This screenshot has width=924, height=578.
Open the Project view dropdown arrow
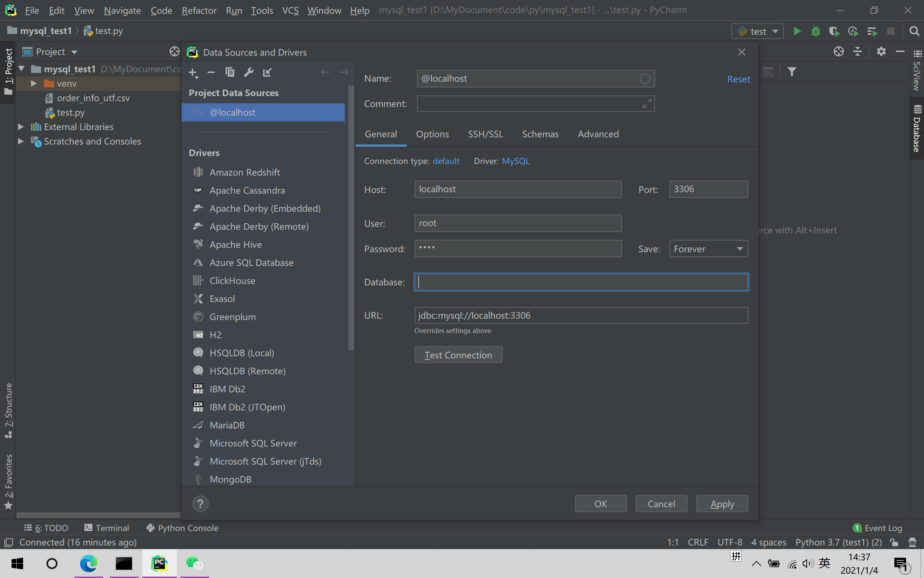[74, 52]
